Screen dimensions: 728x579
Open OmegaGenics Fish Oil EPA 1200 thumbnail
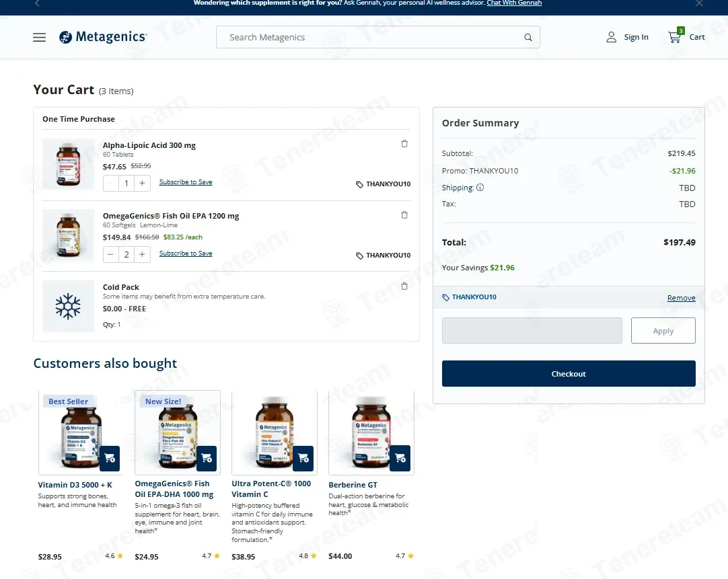pos(68,235)
